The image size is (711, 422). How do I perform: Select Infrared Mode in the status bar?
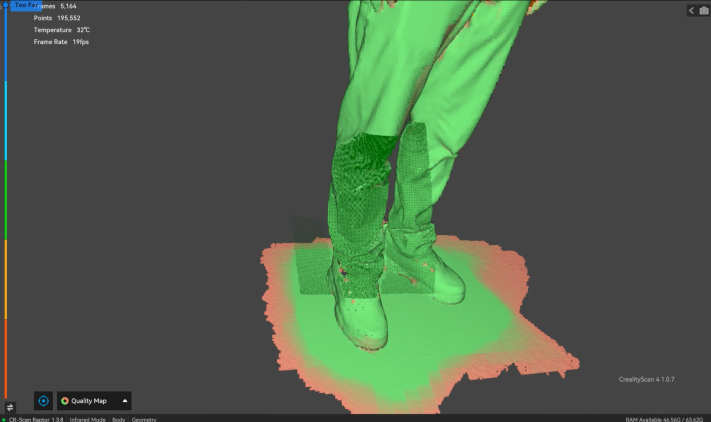click(x=88, y=419)
